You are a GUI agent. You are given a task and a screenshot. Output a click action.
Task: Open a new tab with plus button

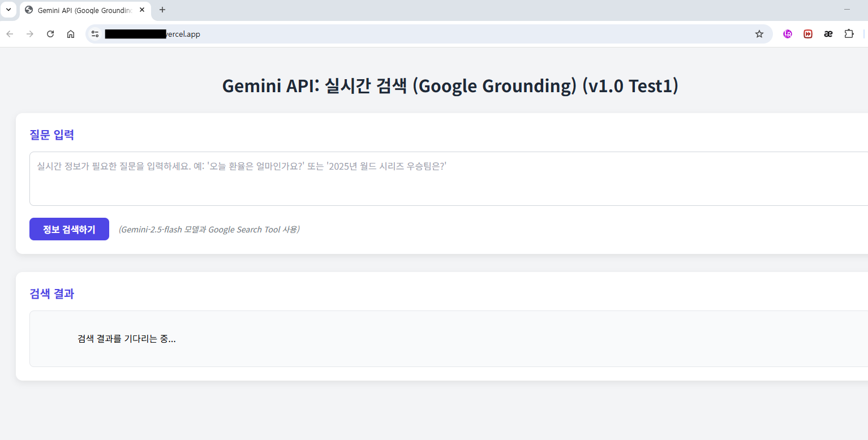click(x=162, y=10)
